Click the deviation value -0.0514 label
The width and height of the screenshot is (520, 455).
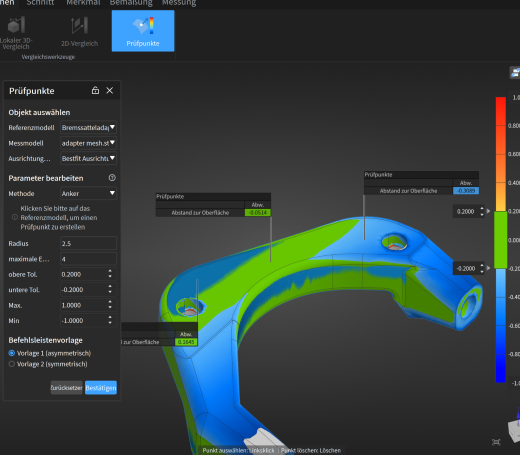coord(258,213)
